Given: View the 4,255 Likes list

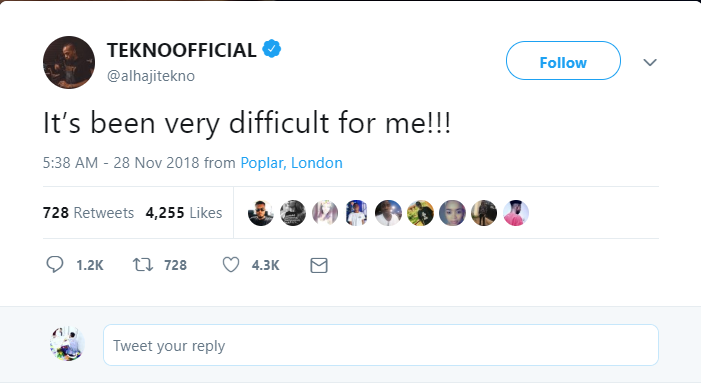Looking at the screenshot, I should click(184, 213).
